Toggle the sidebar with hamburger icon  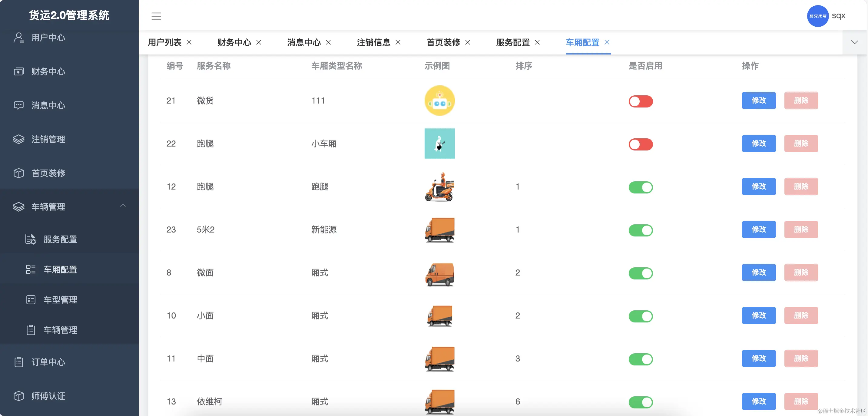click(156, 16)
